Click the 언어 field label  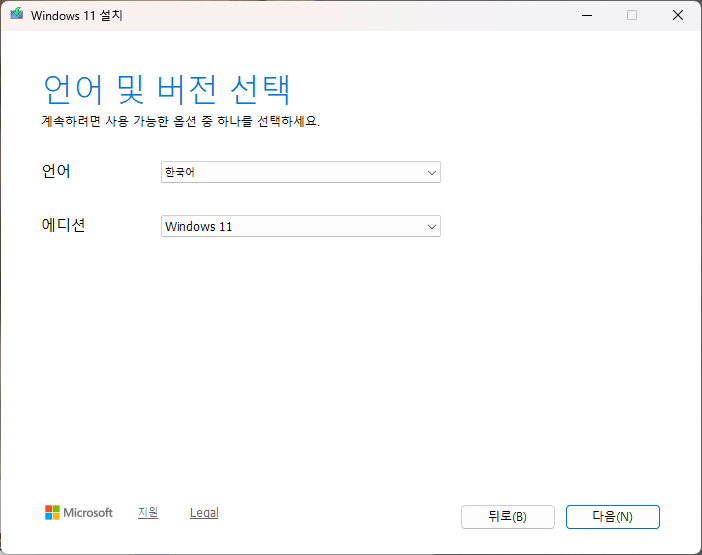[56, 171]
